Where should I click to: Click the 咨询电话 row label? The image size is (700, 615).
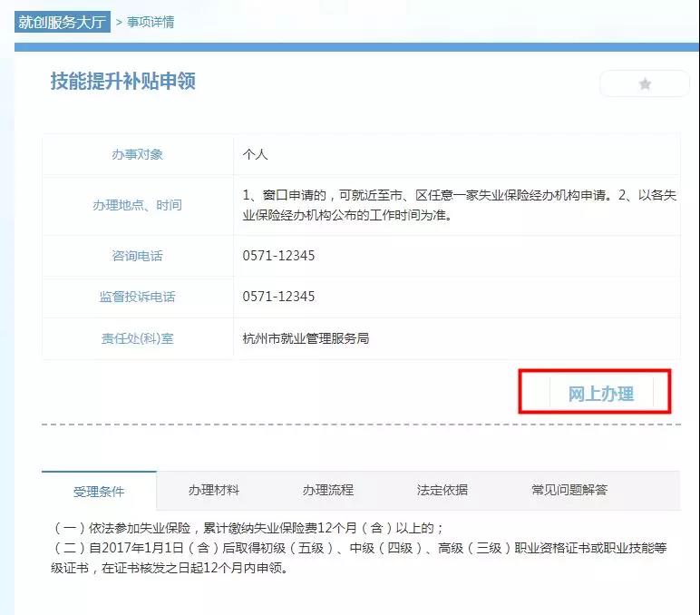[x=138, y=256]
